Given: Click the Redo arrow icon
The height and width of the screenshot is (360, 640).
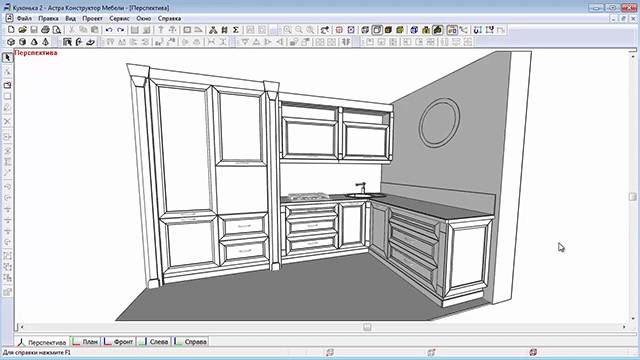Looking at the screenshot, I should 120,30.
